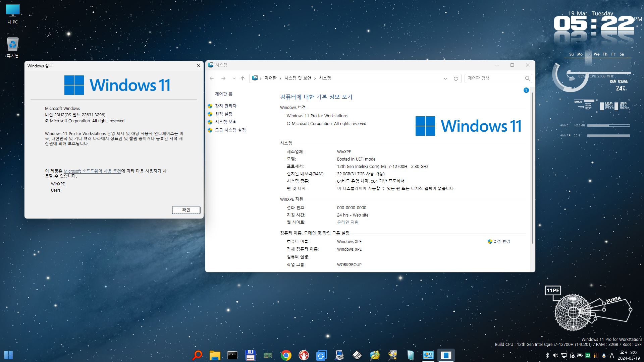This screenshot has height=362, width=644.
Task: Open 장치 관리자 link
Action: coord(226,106)
